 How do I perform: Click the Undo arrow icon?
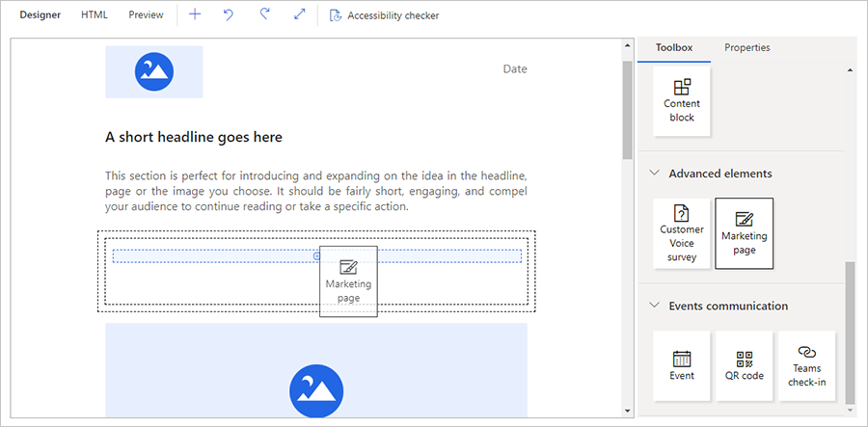(x=229, y=15)
